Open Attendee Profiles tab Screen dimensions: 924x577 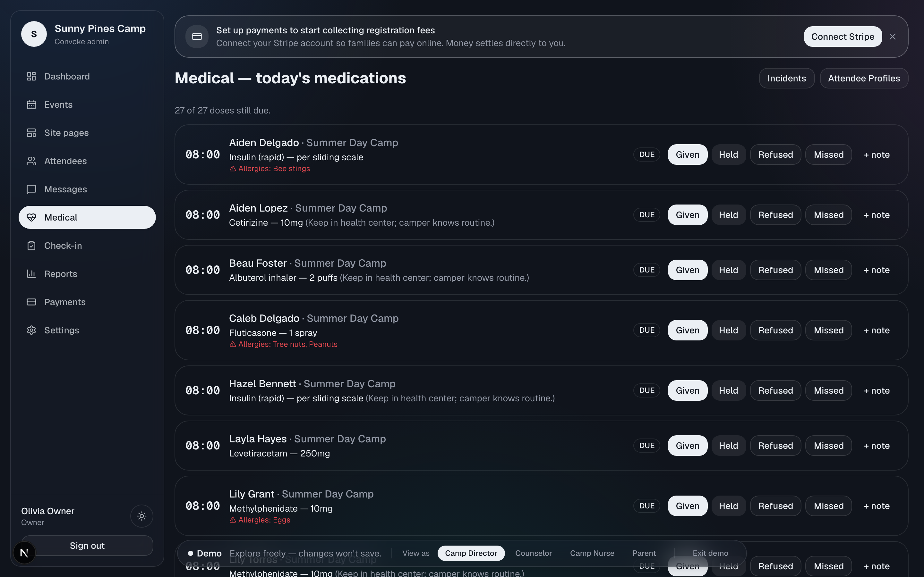click(864, 78)
